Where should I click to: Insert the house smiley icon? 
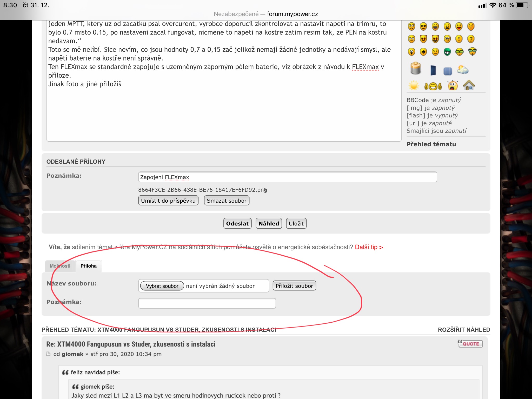coord(469,85)
